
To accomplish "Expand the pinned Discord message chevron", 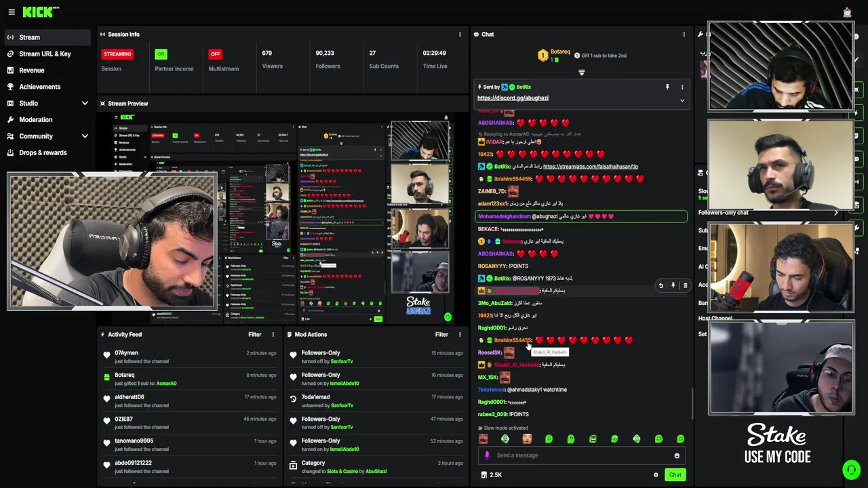I will 682,100.
